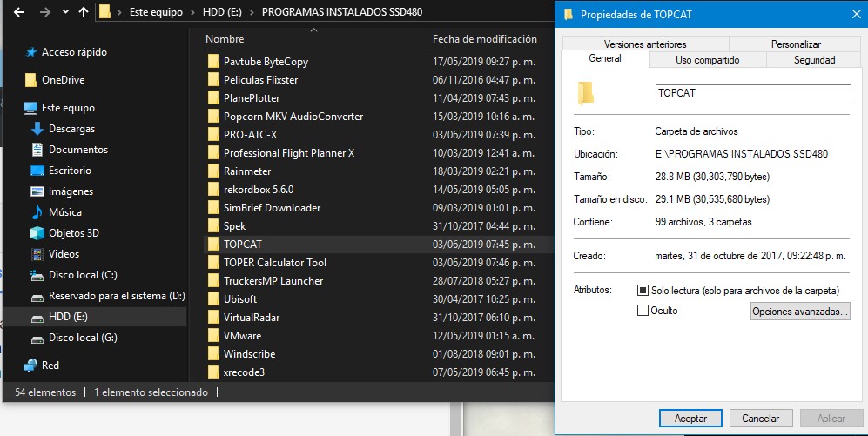Select SimBrief Downloader folder

(x=272, y=207)
